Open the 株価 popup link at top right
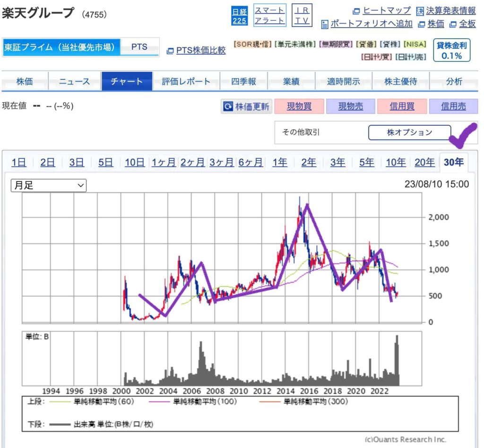 pyautogui.click(x=436, y=24)
